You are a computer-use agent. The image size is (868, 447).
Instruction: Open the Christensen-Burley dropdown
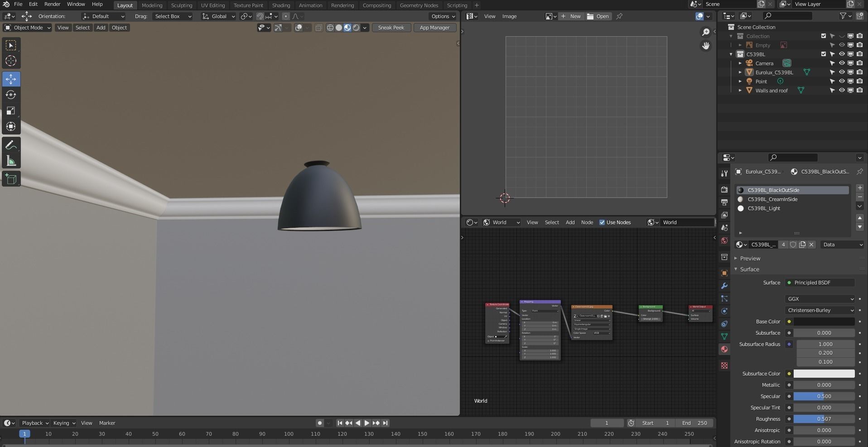click(820, 310)
